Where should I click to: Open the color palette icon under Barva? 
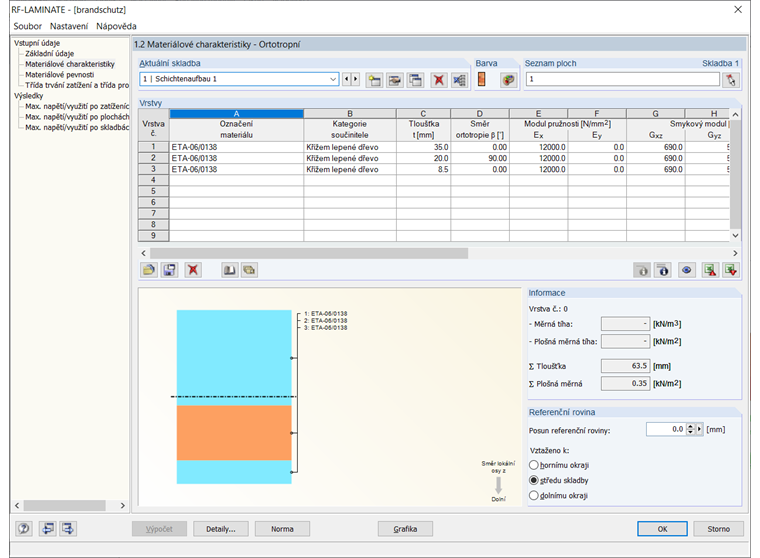click(508, 80)
